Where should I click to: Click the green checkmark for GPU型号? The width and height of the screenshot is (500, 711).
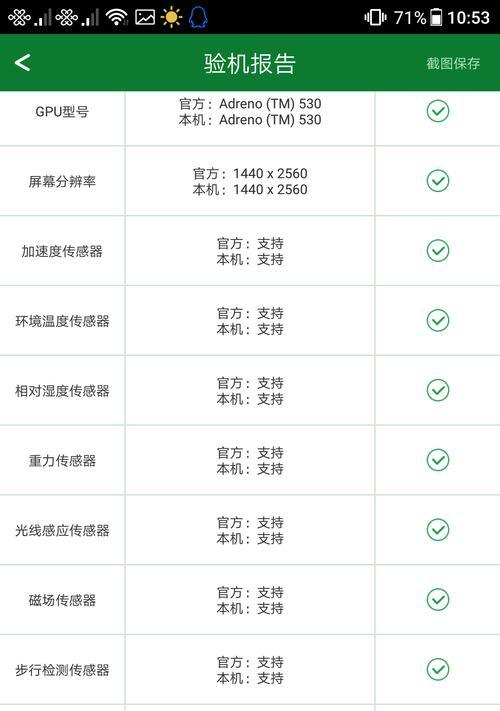pyautogui.click(x=438, y=111)
